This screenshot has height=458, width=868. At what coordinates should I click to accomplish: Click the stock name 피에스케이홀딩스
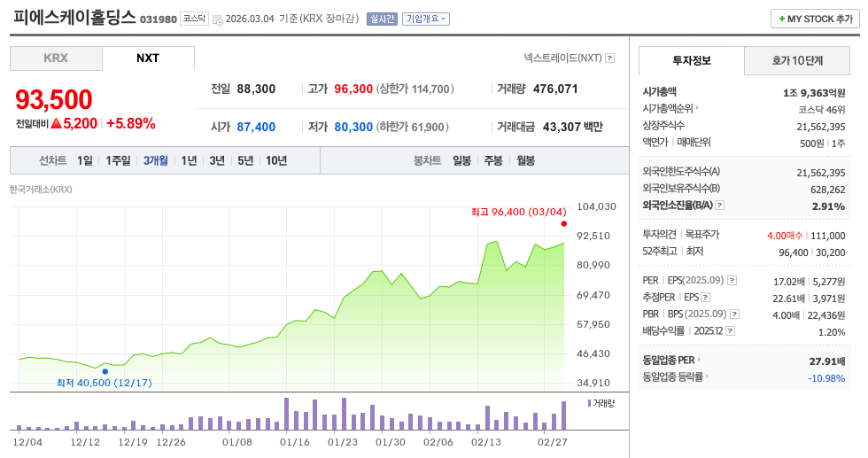pos(74,17)
